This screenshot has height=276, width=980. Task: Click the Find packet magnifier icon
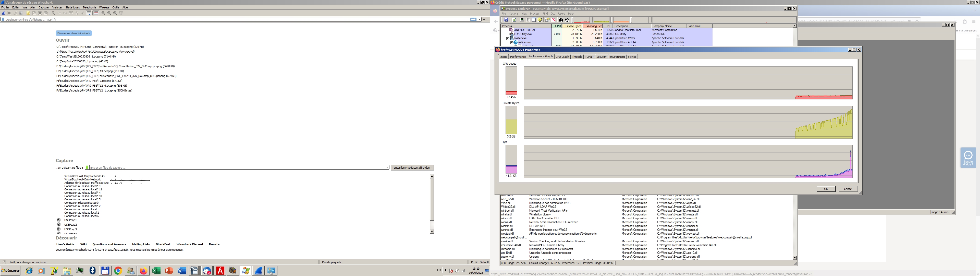(x=53, y=13)
